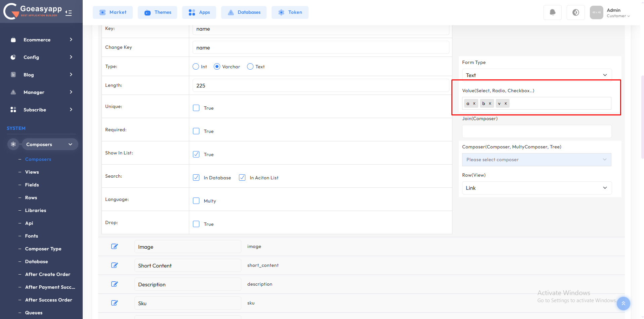Click the notification bell icon
Viewport: 644px width, 319px height.
point(552,12)
